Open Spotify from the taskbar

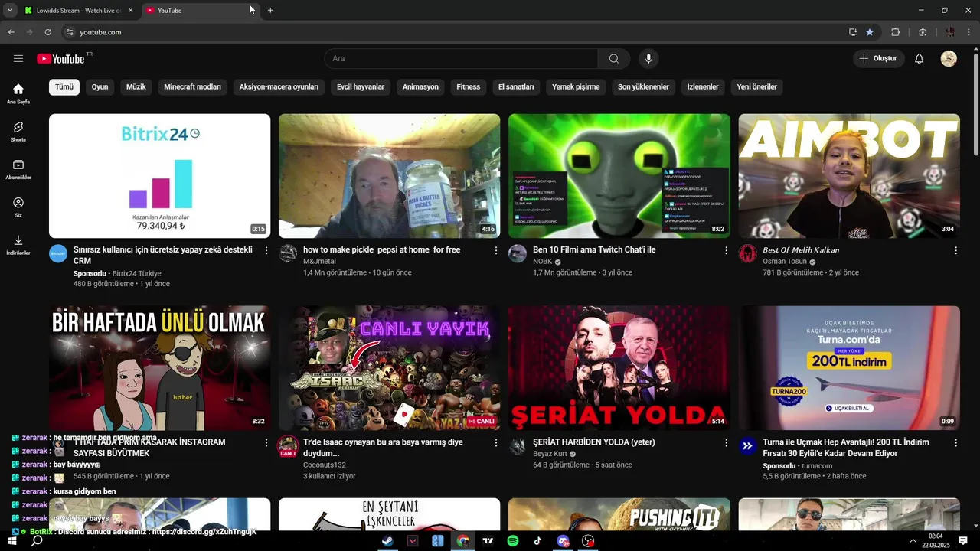(x=513, y=541)
